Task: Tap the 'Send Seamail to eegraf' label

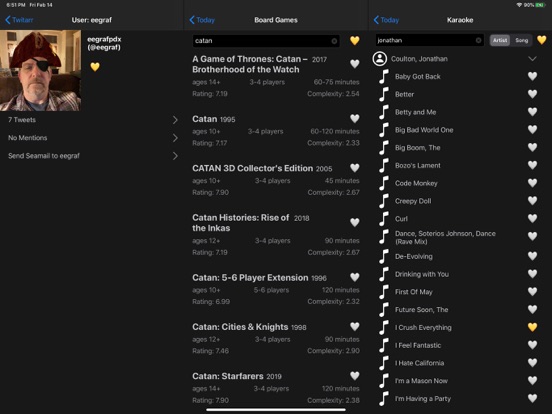Action: 44,156
